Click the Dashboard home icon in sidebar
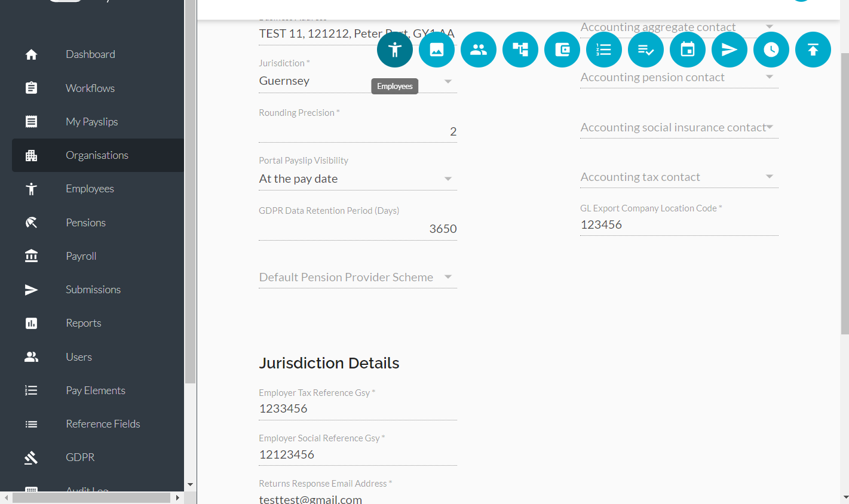The width and height of the screenshot is (849, 504). point(32,54)
